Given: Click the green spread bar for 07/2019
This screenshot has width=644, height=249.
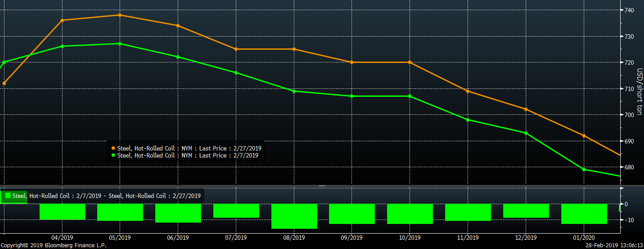Looking at the screenshot, I should pos(236,211).
